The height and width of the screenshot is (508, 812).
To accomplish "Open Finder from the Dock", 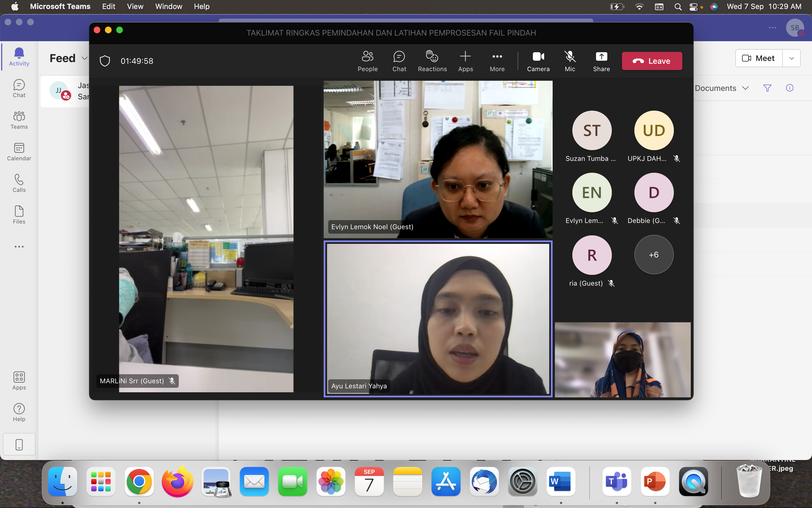I will (62, 481).
